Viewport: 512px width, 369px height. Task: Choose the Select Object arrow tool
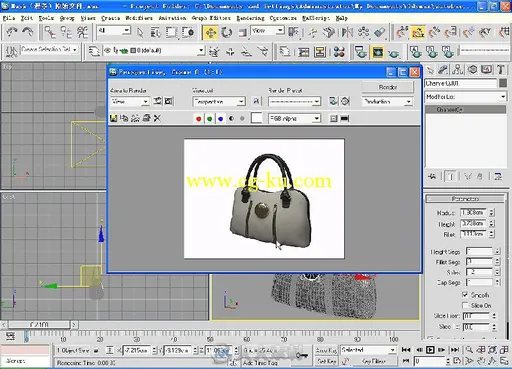140,32
